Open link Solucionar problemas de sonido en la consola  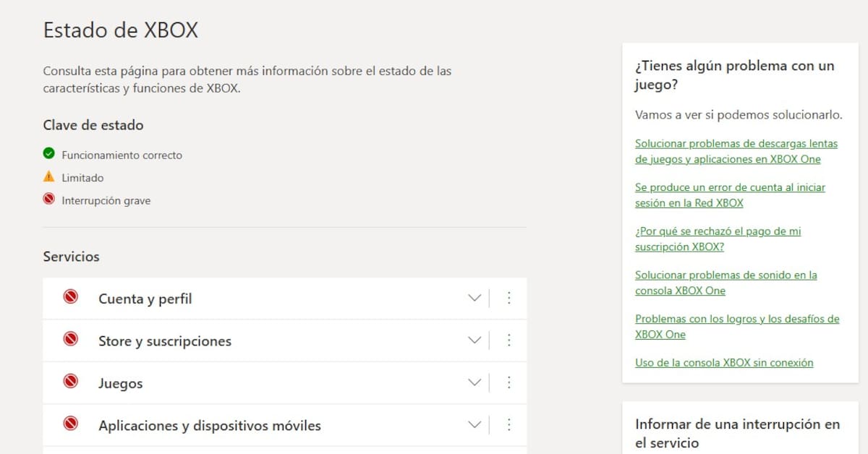726,283
